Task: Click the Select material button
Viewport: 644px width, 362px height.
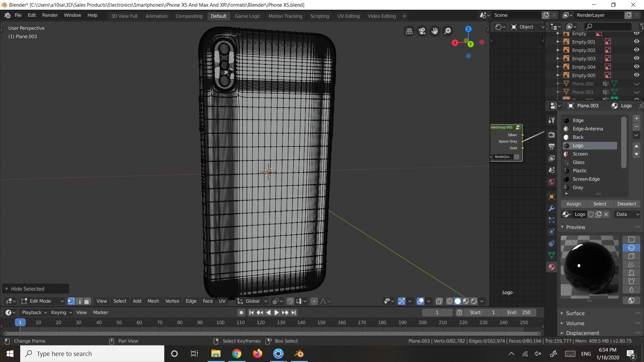Action: (600, 204)
